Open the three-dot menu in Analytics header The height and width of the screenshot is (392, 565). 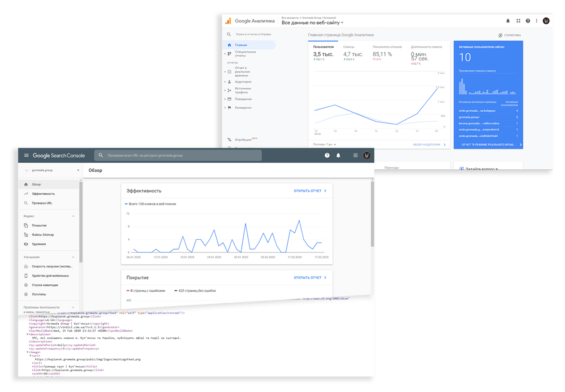point(537,21)
